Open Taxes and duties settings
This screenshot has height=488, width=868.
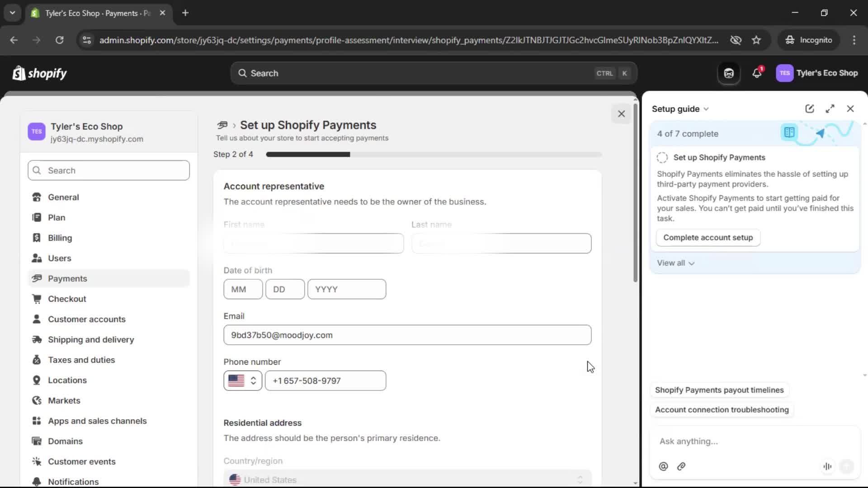[108, 360]
